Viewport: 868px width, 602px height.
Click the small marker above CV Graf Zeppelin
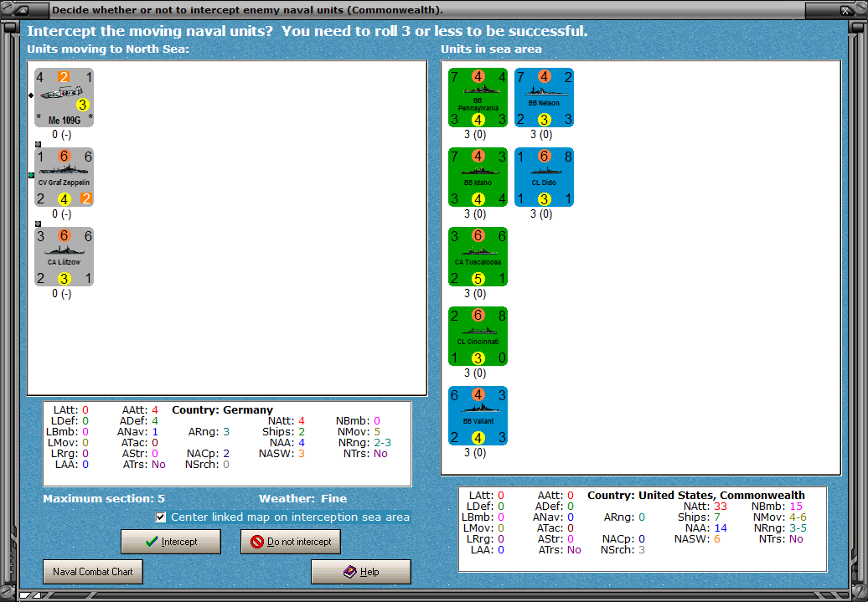pos(38,144)
